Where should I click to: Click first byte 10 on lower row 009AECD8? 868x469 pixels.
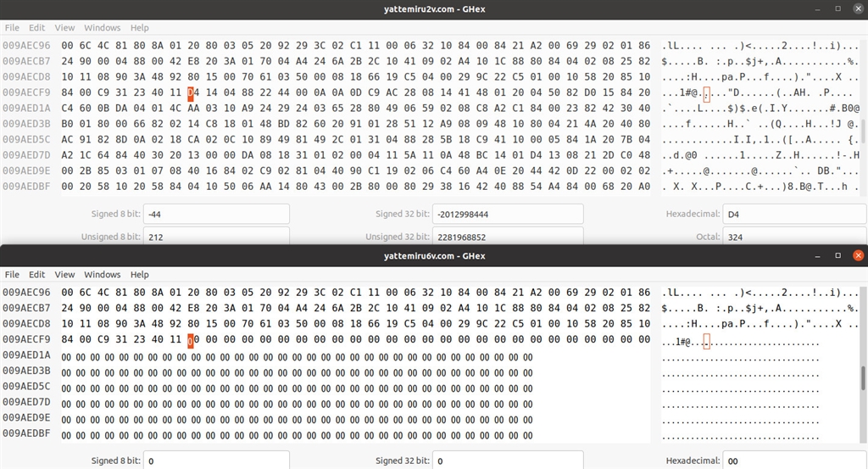[67, 323]
